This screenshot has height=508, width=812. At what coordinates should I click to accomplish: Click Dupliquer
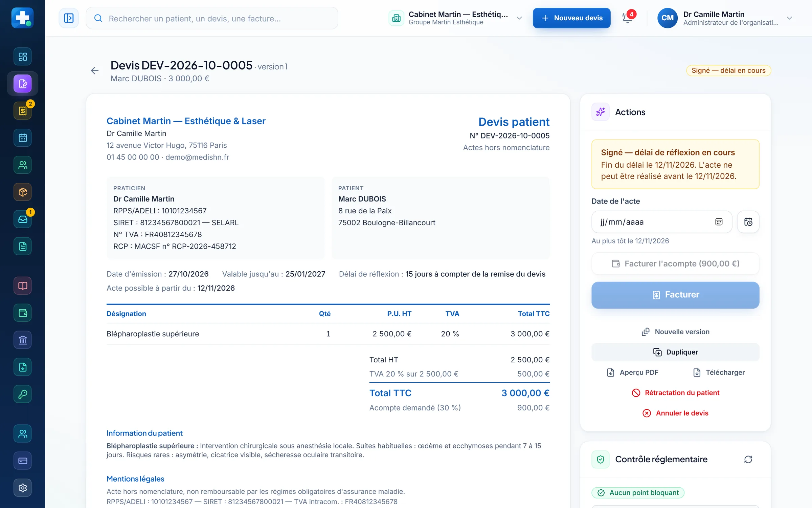pyautogui.click(x=675, y=352)
